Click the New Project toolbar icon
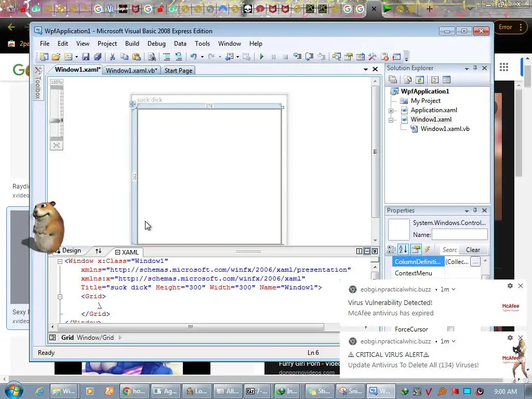This screenshot has height=399, width=532. click(x=44, y=57)
